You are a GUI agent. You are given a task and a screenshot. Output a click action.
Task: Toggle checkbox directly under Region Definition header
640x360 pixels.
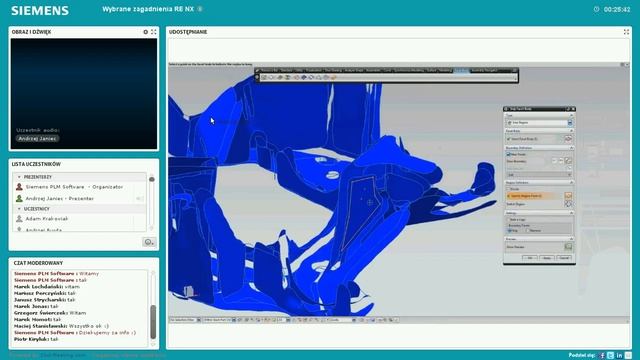[509, 189]
